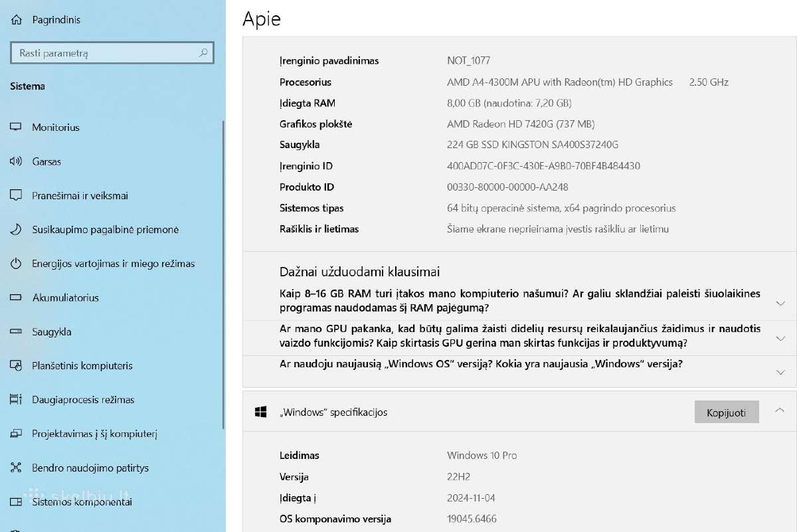Click the OS komponavimo versija label
Viewport: 797px width, 532px height.
coord(335,519)
